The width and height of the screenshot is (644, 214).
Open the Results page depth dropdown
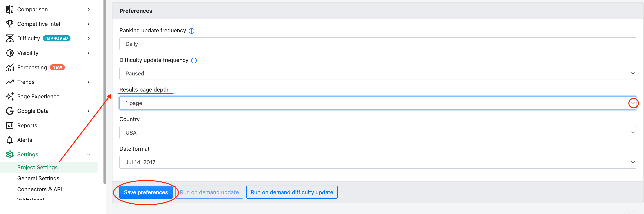[x=378, y=103]
